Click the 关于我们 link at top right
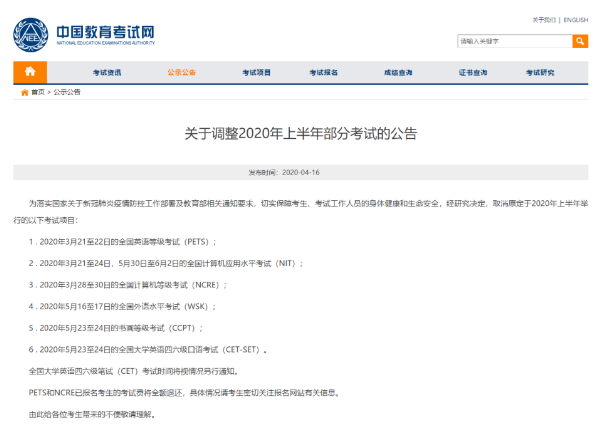 (x=544, y=20)
